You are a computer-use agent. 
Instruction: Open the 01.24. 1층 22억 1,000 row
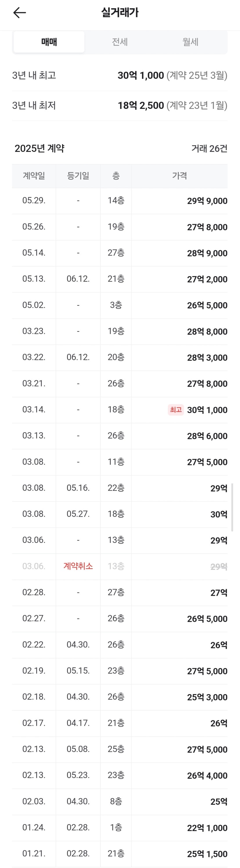(120, 828)
